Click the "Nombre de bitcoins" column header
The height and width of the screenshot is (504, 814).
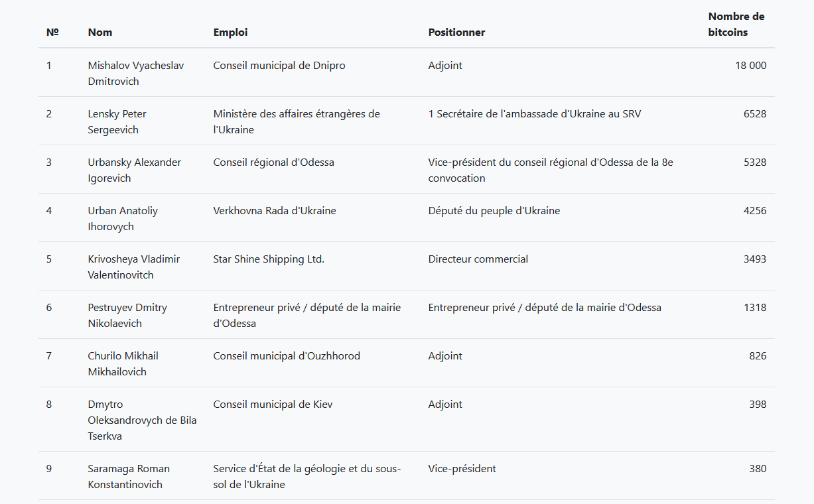click(x=736, y=24)
